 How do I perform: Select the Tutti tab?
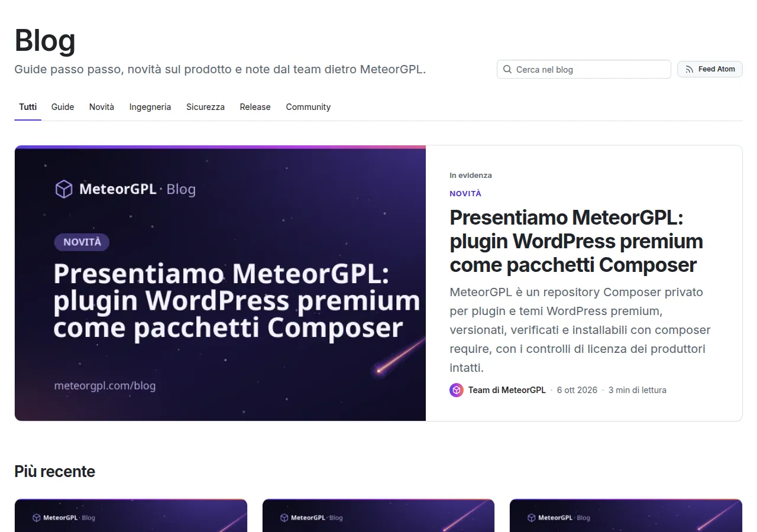(28, 107)
